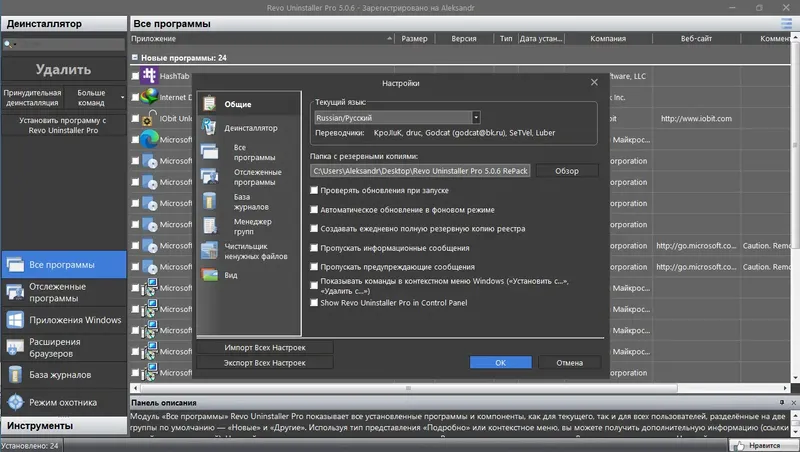Click the vertical scrollbar down arrow

pos(794,378)
